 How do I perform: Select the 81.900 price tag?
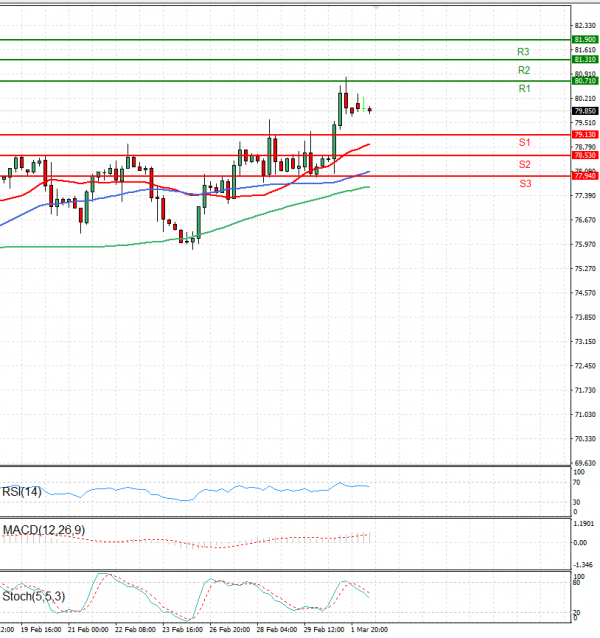pos(585,39)
